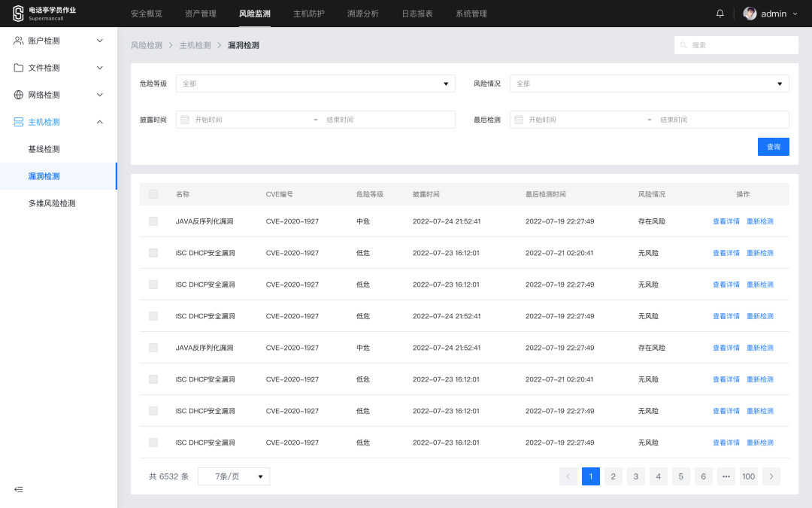The height and width of the screenshot is (508, 812).
Task: Collapse 主机检测 with its chevron
Action: tap(100, 122)
